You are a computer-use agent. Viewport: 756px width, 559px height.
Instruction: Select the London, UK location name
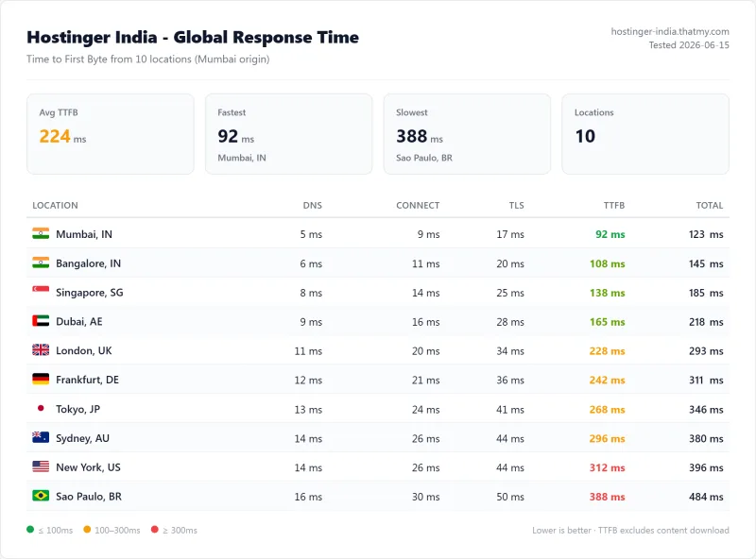tap(84, 351)
